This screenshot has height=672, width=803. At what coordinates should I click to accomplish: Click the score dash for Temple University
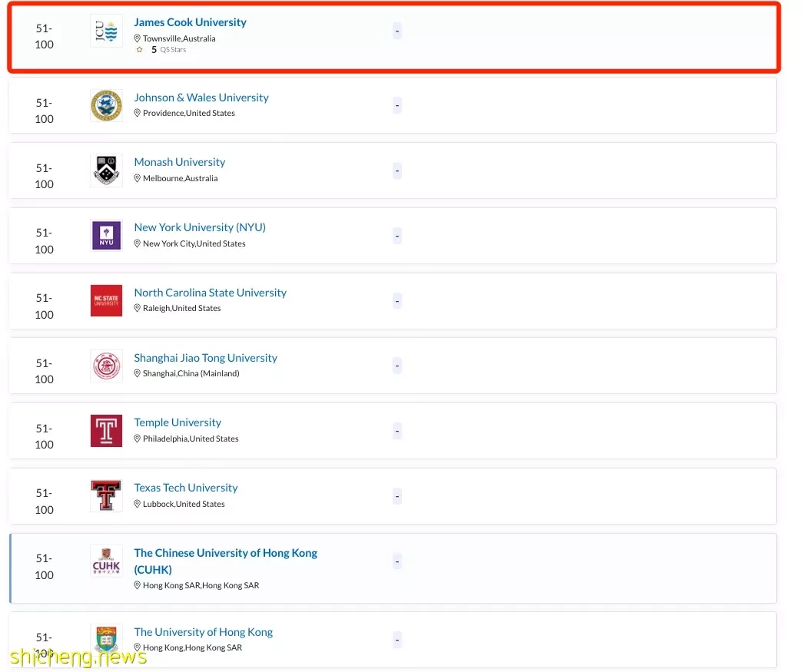pyautogui.click(x=397, y=431)
